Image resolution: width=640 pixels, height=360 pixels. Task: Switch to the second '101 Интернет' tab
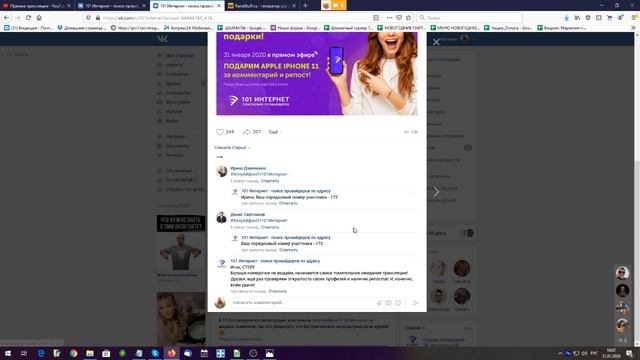(188, 6)
